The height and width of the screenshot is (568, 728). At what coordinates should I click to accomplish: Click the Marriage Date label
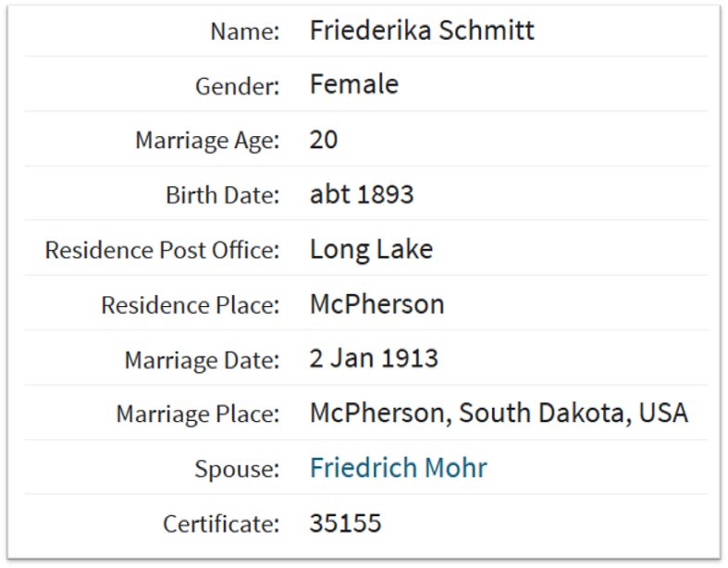click(x=203, y=360)
